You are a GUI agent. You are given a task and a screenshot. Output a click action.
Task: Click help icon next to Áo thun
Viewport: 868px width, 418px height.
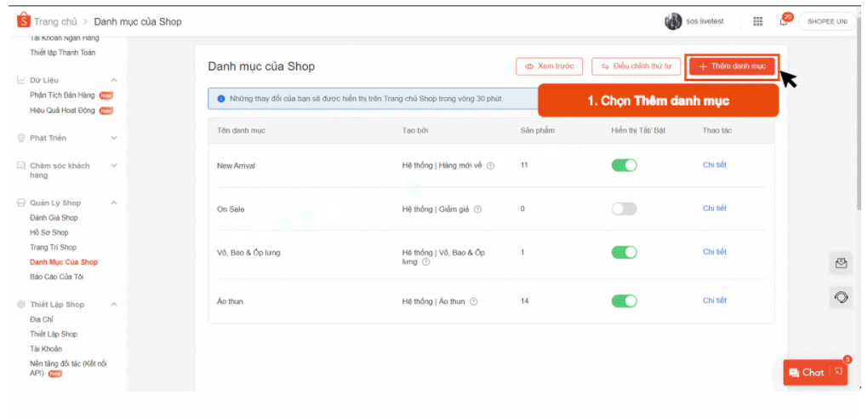(473, 301)
